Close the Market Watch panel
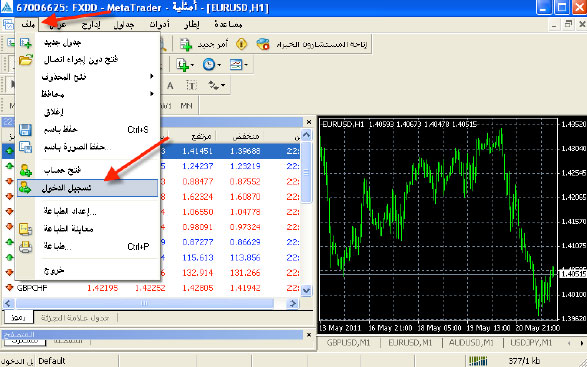The width and height of the screenshot is (587, 367). pos(308,122)
